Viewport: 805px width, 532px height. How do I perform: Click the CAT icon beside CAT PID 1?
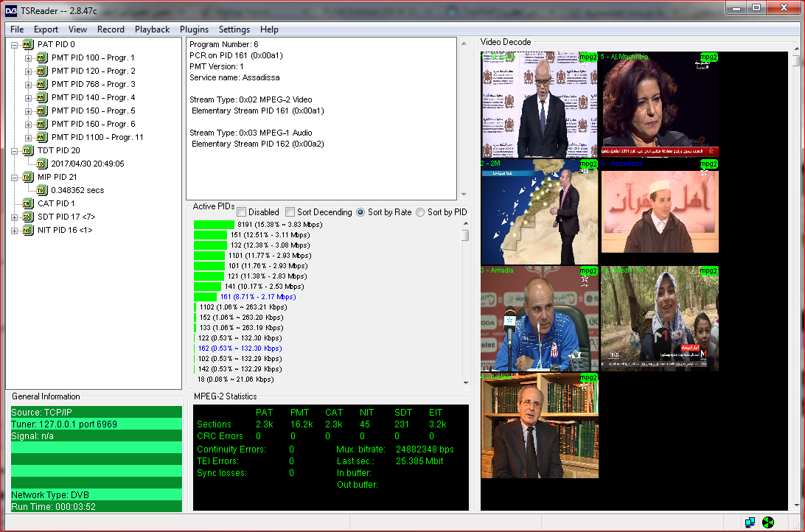click(28, 203)
